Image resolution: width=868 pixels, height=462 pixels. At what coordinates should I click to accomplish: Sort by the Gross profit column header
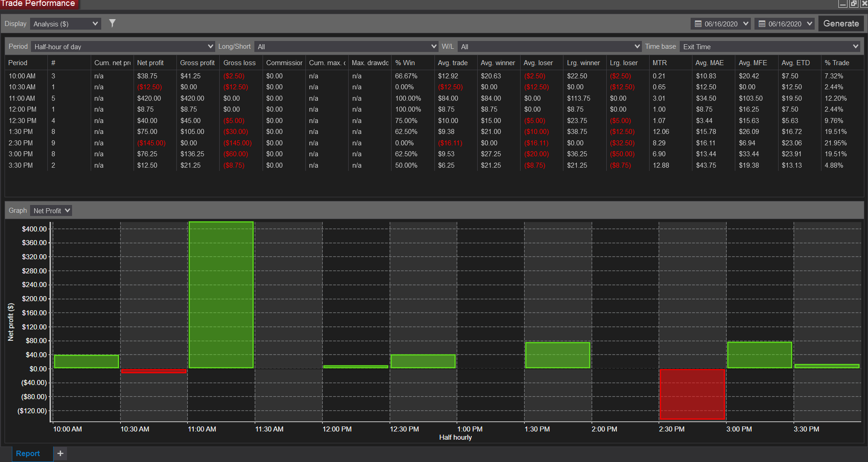pyautogui.click(x=197, y=63)
